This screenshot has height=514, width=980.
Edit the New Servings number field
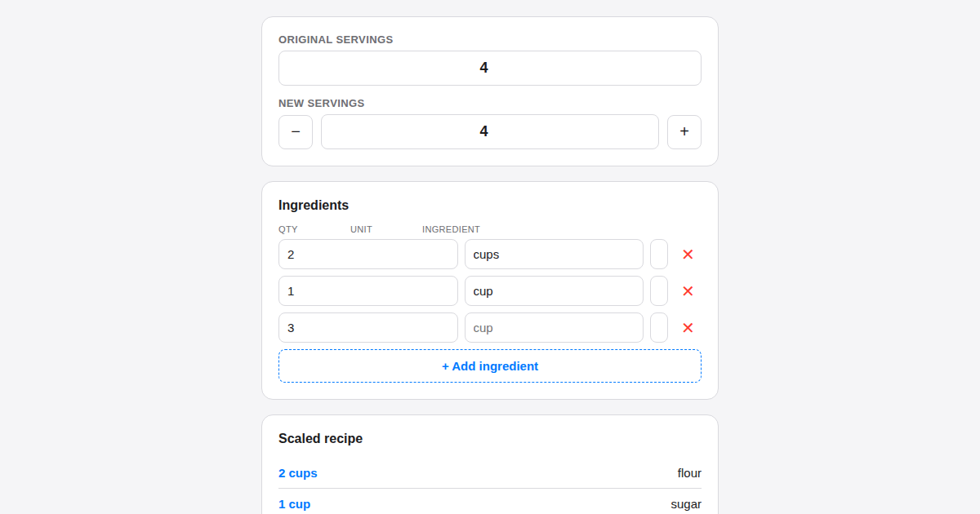(490, 131)
